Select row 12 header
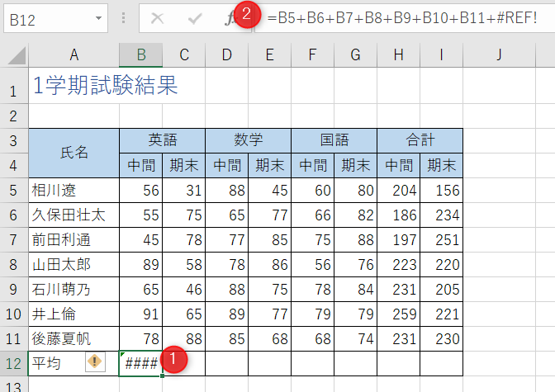This screenshot has width=555, height=392. (13, 361)
